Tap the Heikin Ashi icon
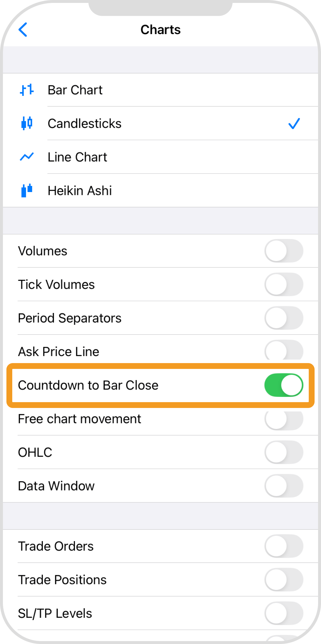The width and height of the screenshot is (321, 644). pyautogui.click(x=27, y=191)
